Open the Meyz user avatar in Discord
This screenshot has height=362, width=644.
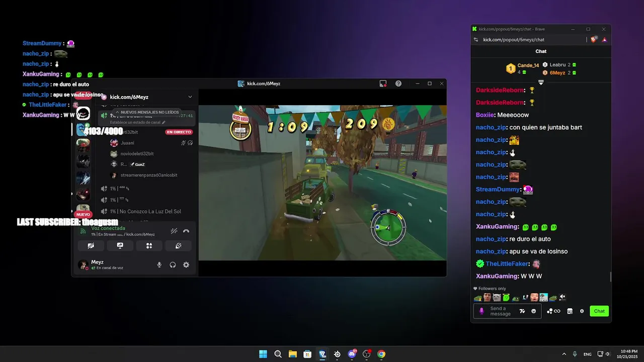[83, 264]
